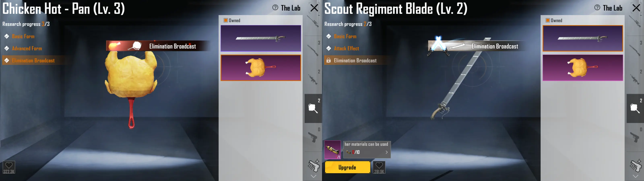Click the heart icon showing 281.9K likes
Image resolution: width=644 pixels, height=181 pixels.
pyautogui.click(x=379, y=167)
